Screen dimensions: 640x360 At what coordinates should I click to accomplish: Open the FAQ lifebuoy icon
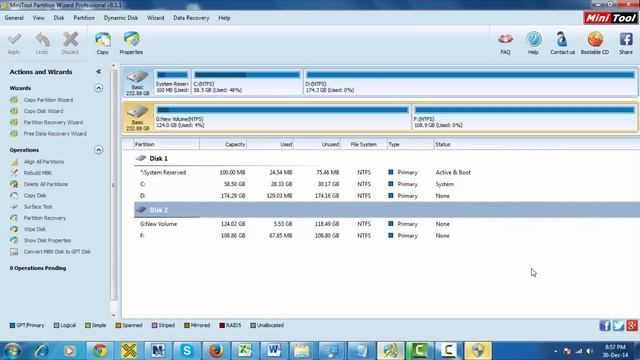click(505, 43)
